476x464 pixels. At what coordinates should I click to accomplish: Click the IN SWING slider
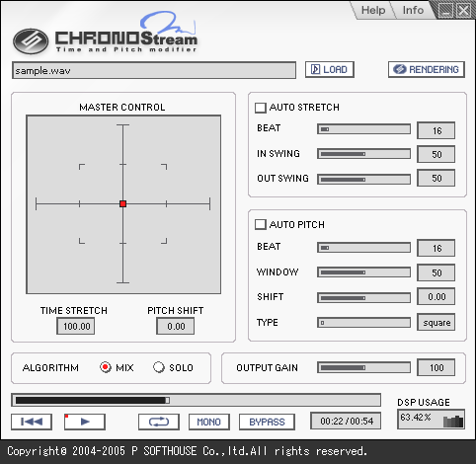pos(363,154)
